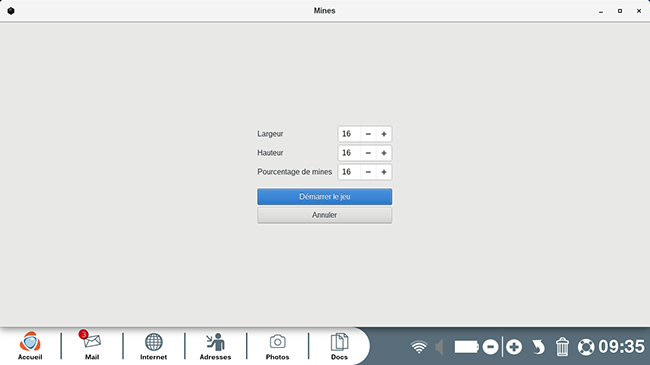
Task: Open the trash bin icon
Action: (x=562, y=347)
